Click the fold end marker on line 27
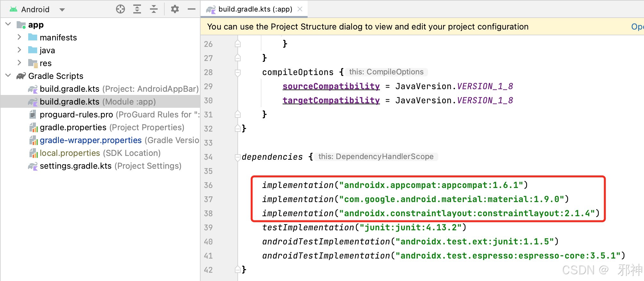The height and width of the screenshot is (281, 644). click(x=238, y=57)
